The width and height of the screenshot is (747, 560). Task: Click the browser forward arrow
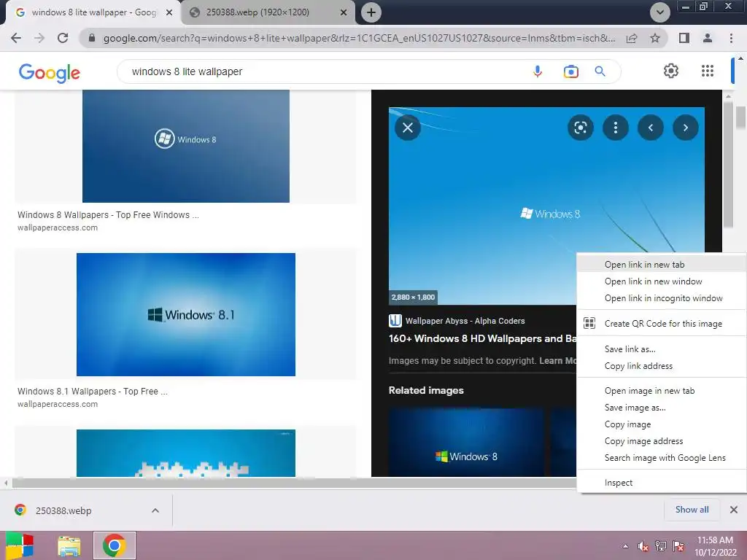coord(39,38)
